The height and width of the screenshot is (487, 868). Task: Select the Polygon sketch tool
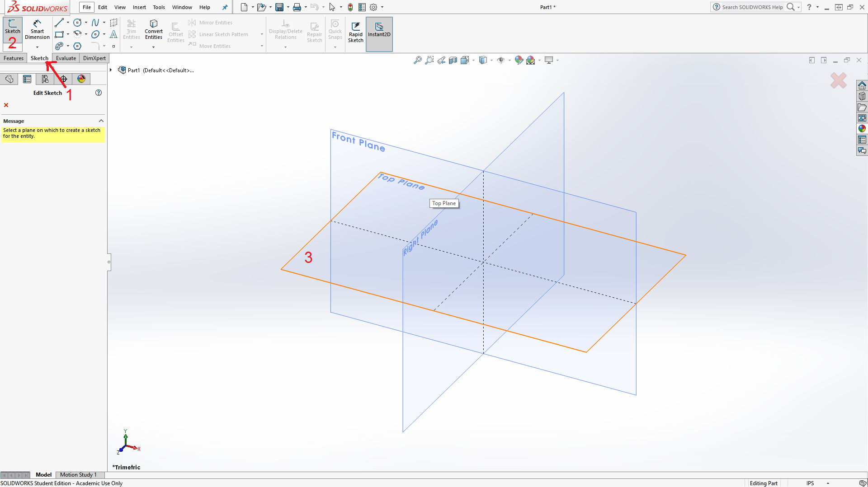click(x=77, y=46)
